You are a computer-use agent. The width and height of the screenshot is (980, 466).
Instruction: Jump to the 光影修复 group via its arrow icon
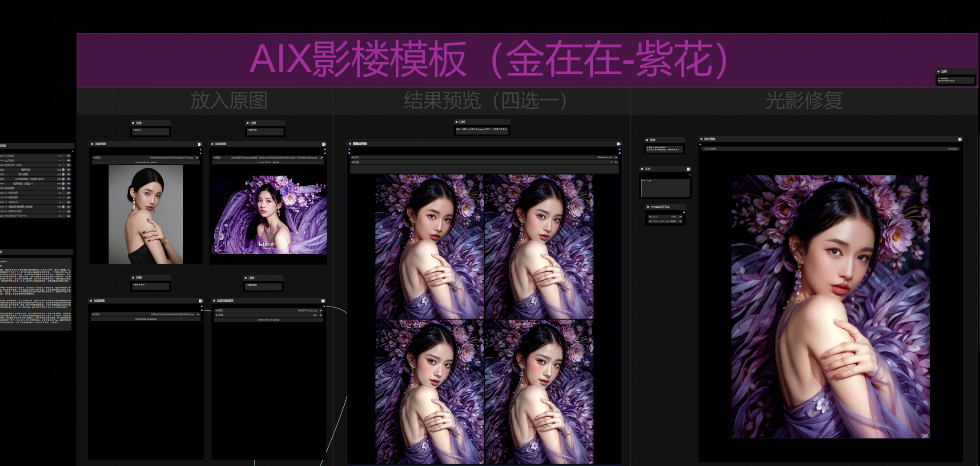[x=68, y=170]
